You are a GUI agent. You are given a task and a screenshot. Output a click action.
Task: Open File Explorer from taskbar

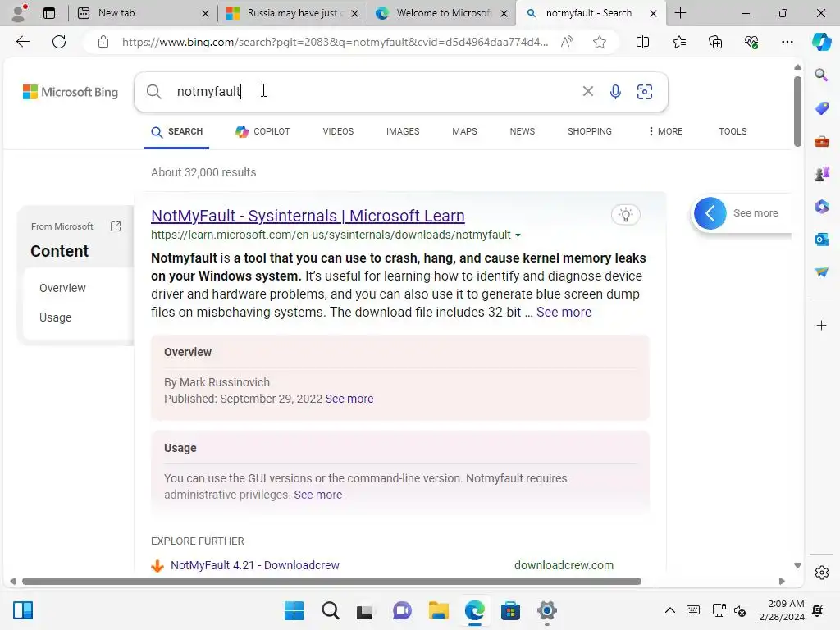point(438,610)
